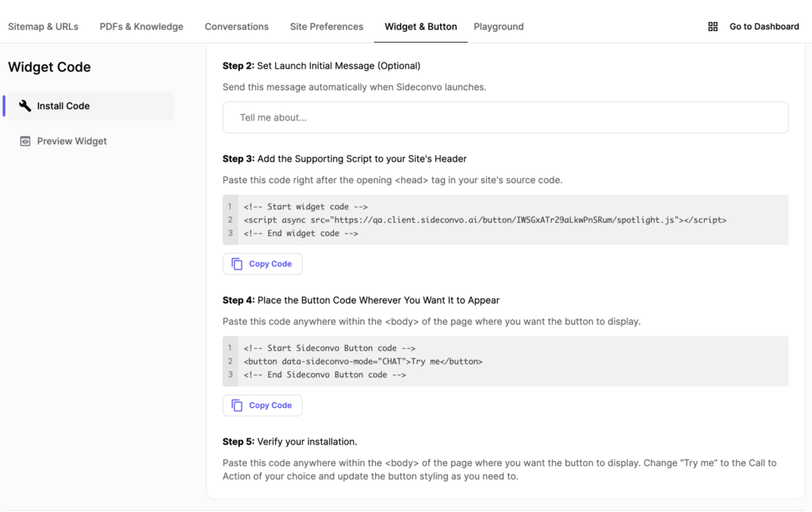Click the spotlight.js script line in Step 3
This screenshot has height=512, width=812.
[x=485, y=220]
